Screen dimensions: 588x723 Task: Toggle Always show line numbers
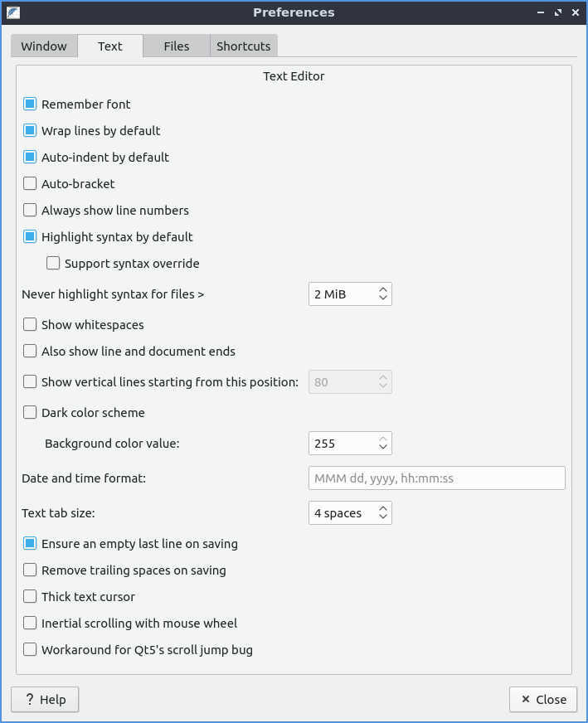(30, 211)
